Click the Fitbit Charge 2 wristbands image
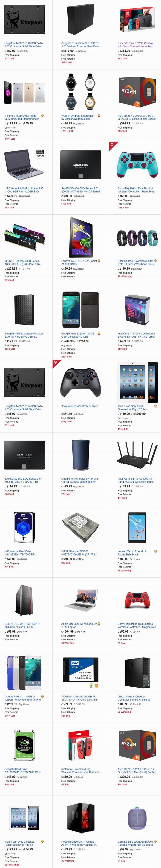Image resolution: width=161 pixels, height=868 pixels. click(x=137, y=239)
